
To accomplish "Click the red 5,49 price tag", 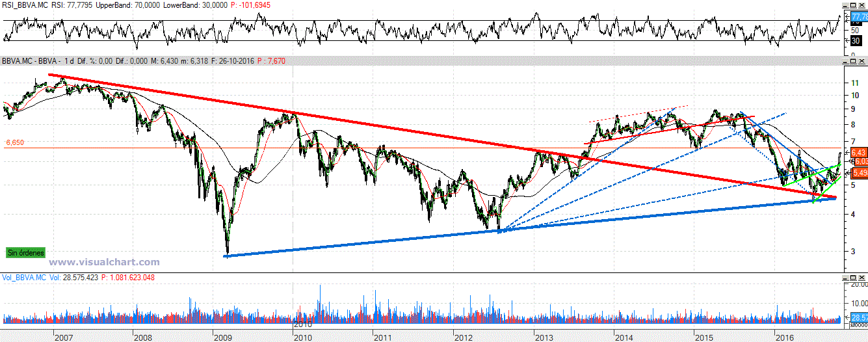I will [x=859, y=172].
